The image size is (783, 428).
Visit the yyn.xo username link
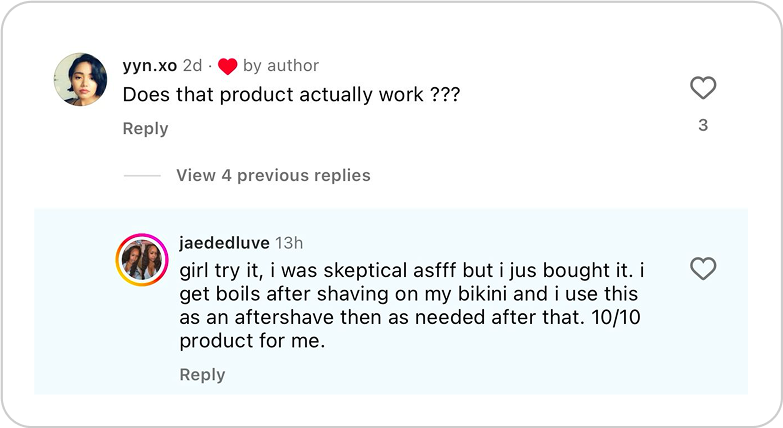click(x=149, y=65)
